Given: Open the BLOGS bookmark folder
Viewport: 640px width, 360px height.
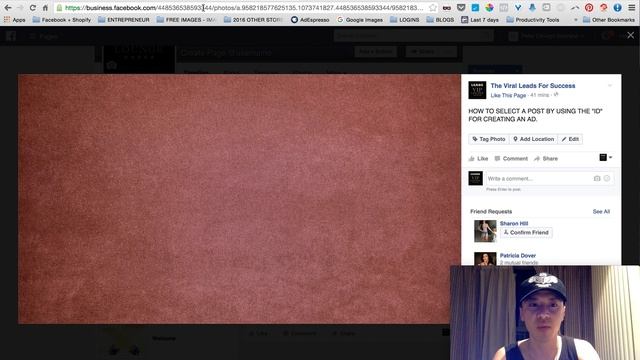Looking at the screenshot, I should [440, 20].
